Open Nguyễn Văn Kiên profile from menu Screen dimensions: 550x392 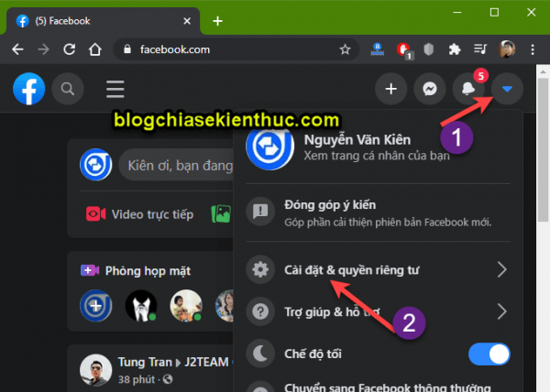pos(378,148)
